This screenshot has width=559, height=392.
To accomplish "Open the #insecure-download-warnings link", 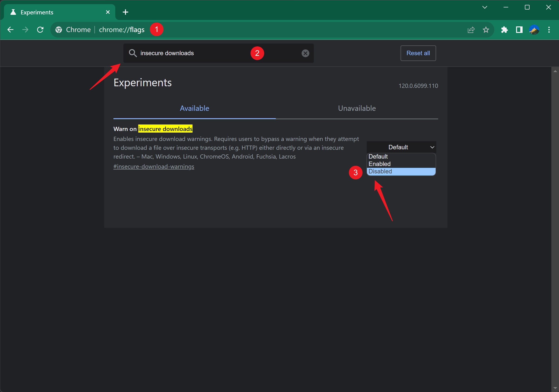I will 154,166.
